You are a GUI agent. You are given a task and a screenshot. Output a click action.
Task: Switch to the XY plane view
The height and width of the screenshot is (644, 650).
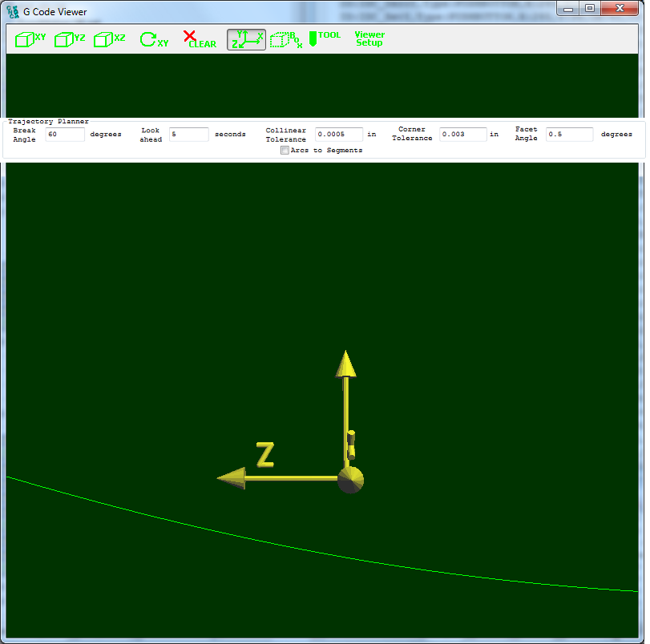pos(30,39)
